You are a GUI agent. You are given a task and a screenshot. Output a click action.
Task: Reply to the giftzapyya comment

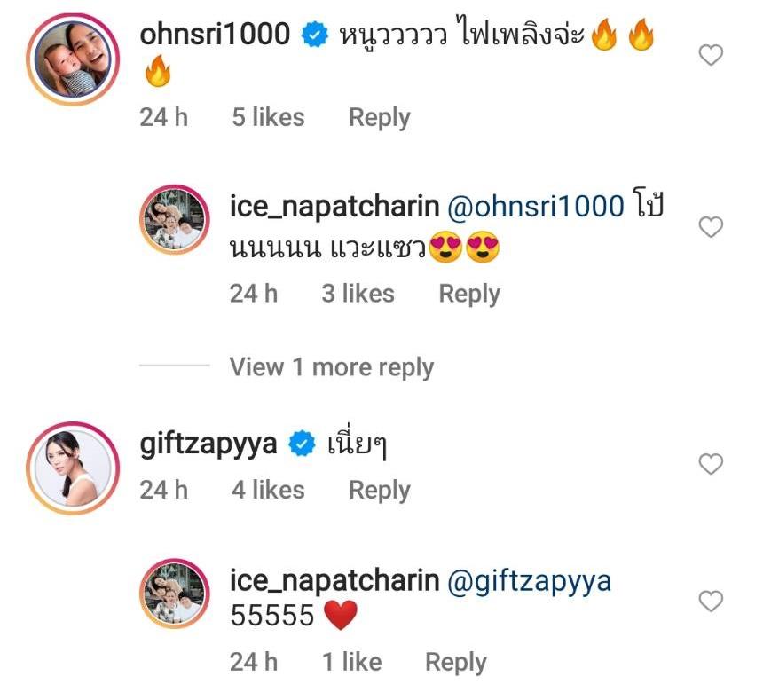pyautogui.click(x=379, y=490)
